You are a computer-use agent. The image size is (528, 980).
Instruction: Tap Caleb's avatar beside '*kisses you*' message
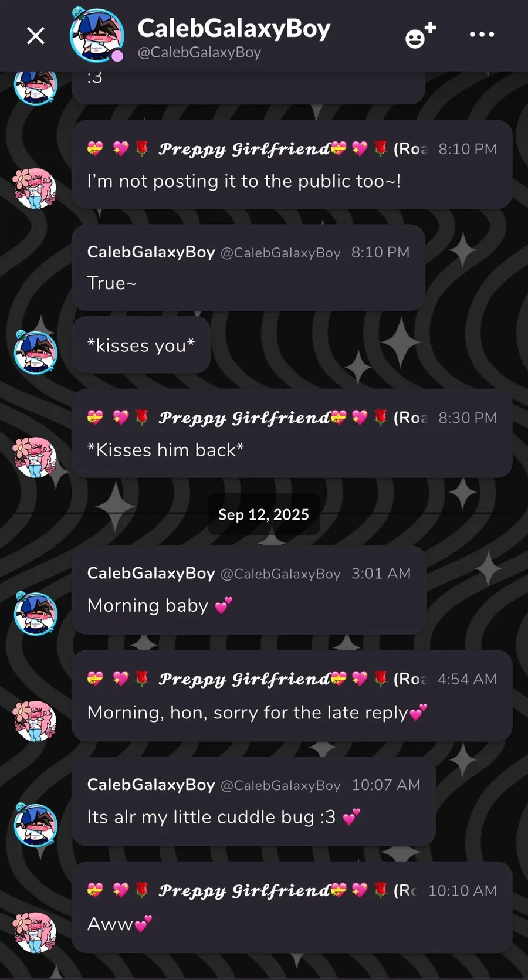[x=35, y=352]
